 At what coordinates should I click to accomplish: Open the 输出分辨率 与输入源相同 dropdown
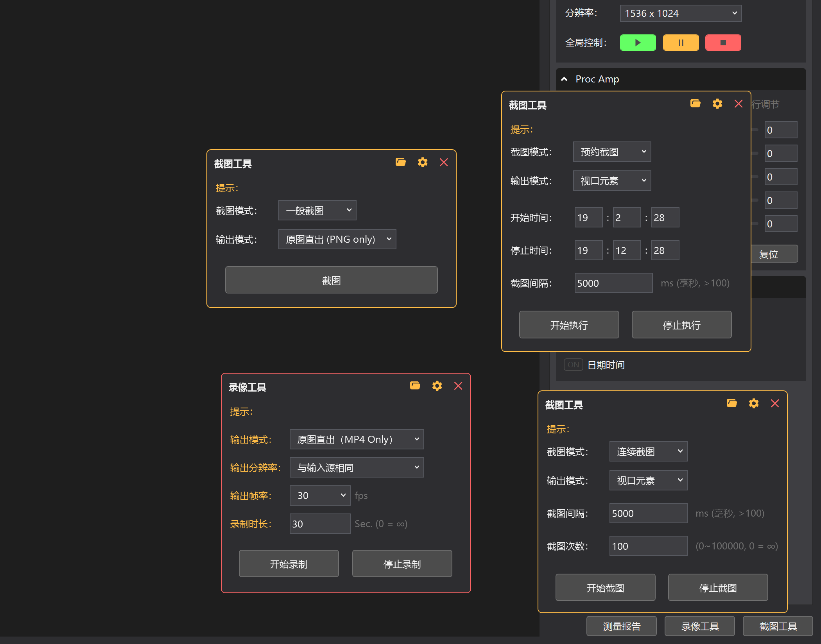[357, 467]
